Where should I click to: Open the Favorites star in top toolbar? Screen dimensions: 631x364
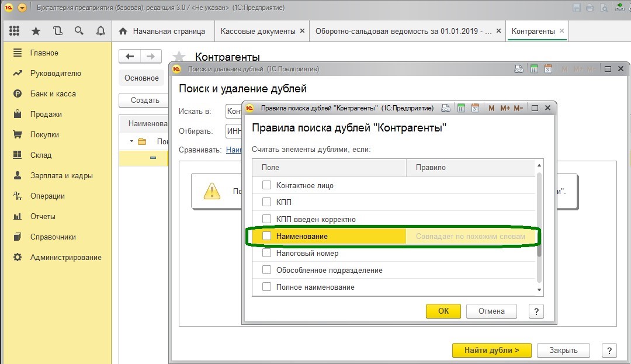click(x=36, y=31)
